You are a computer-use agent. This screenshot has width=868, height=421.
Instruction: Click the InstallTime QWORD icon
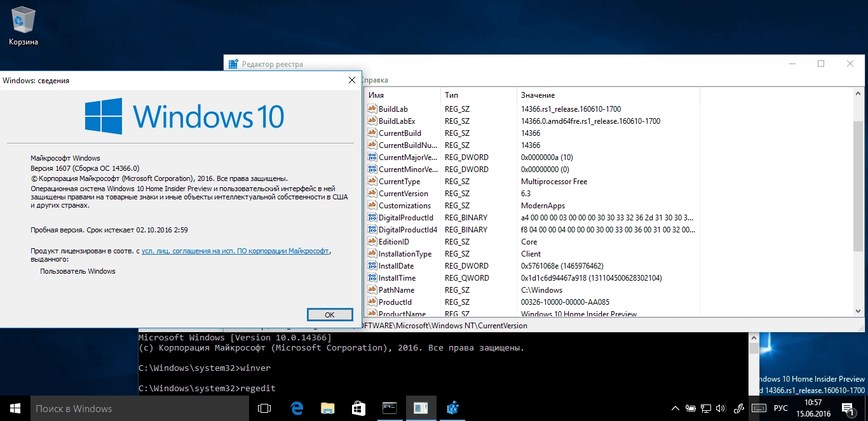pyautogui.click(x=372, y=277)
